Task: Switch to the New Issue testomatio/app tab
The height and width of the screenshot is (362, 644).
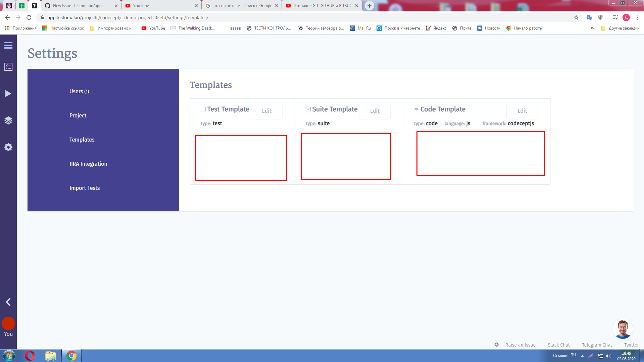Action: point(81,6)
